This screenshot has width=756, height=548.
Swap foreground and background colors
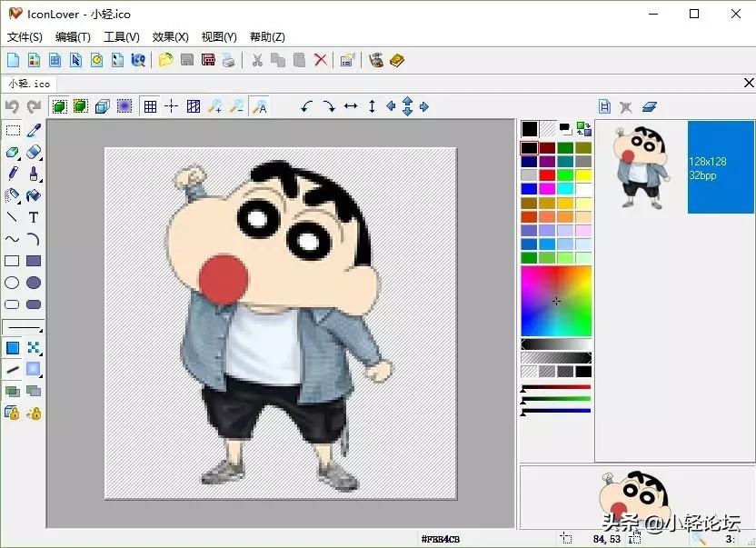[x=584, y=129]
